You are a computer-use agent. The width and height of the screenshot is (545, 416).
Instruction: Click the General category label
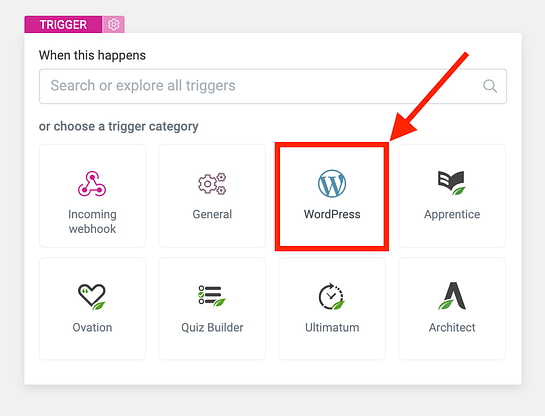tap(212, 214)
